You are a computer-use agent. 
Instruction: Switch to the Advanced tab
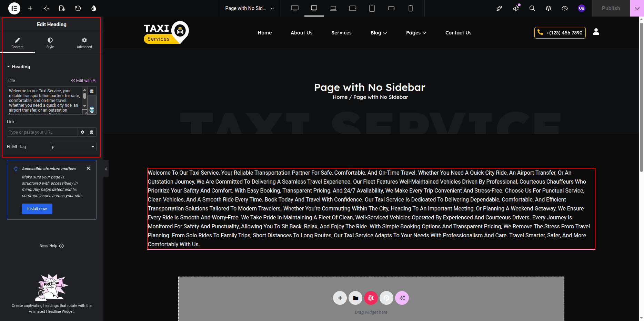(84, 43)
